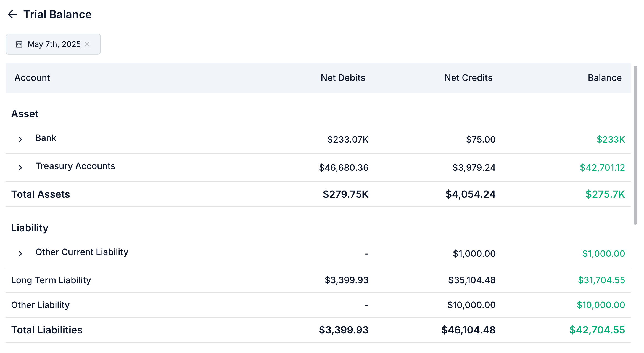Sort by the Net Debits column
Image resolution: width=644 pixels, height=353 pixels.
click(343, 78)
